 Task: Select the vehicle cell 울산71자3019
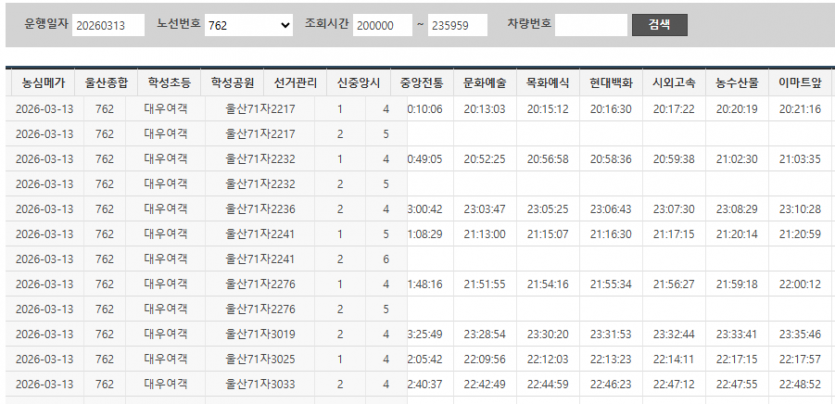pyautogui.click(x=260, y=334)
